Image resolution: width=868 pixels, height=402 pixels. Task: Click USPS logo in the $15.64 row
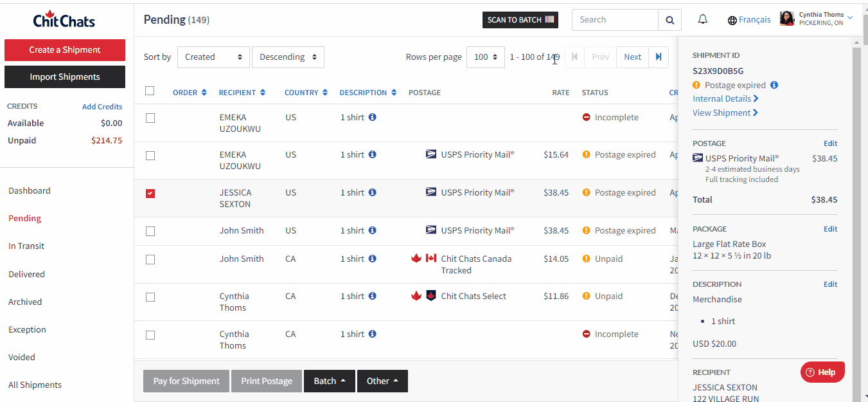(431, 154)
